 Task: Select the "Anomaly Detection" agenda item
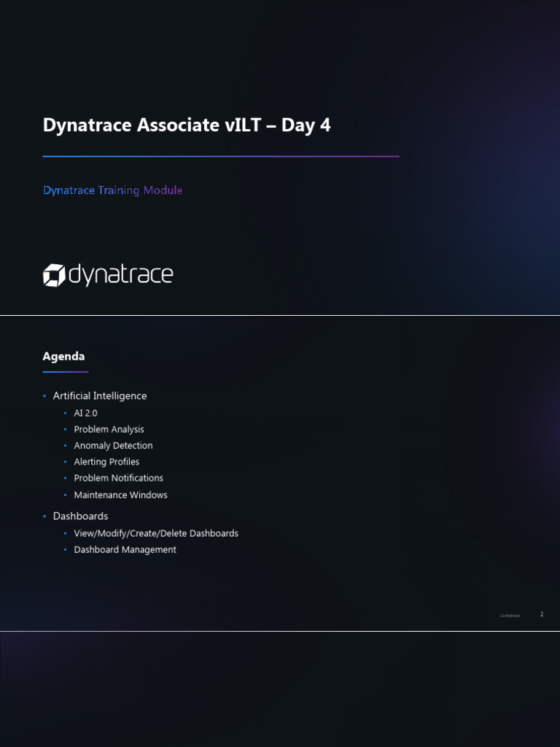pyautogui.click(x=113, y=446)
